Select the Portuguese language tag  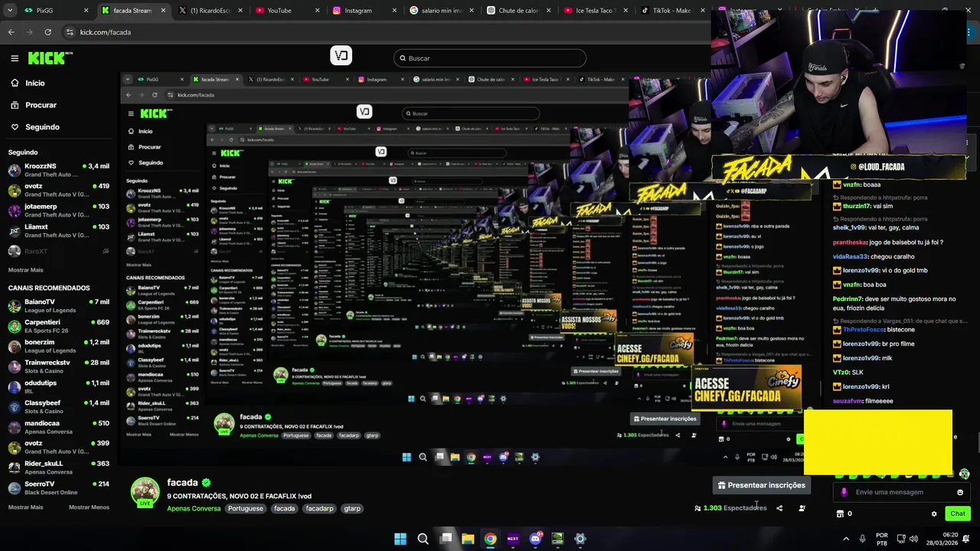245,509
